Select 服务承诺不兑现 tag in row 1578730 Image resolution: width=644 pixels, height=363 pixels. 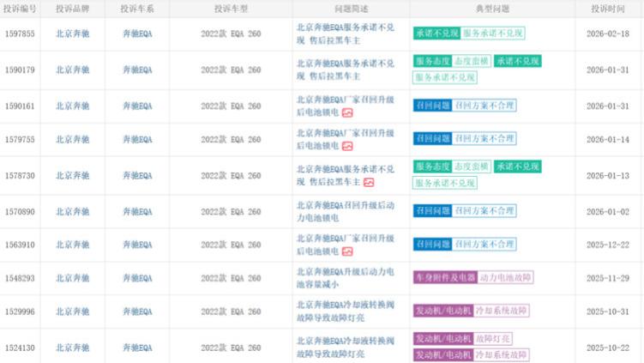click(x=445, y=183)
